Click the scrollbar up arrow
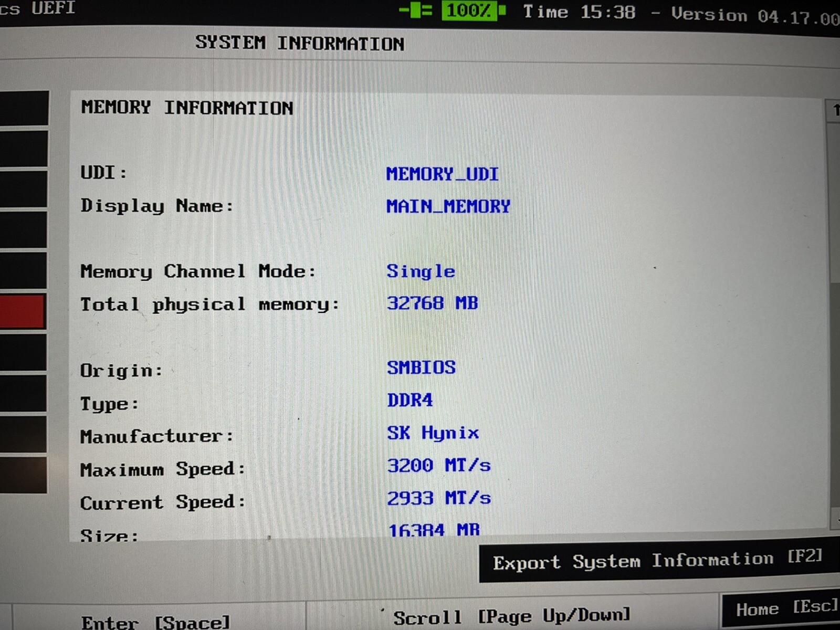The image size is (840, 630). click(834, 110)
